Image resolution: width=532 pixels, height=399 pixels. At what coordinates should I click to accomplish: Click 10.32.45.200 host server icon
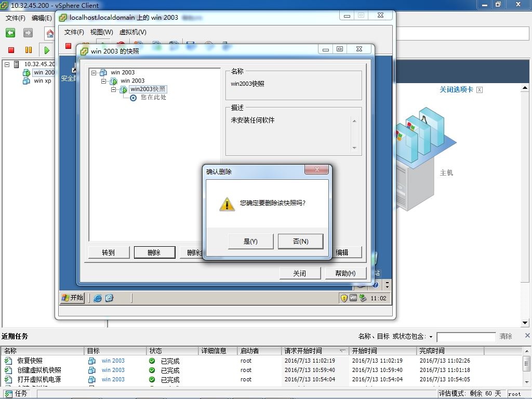16,64
